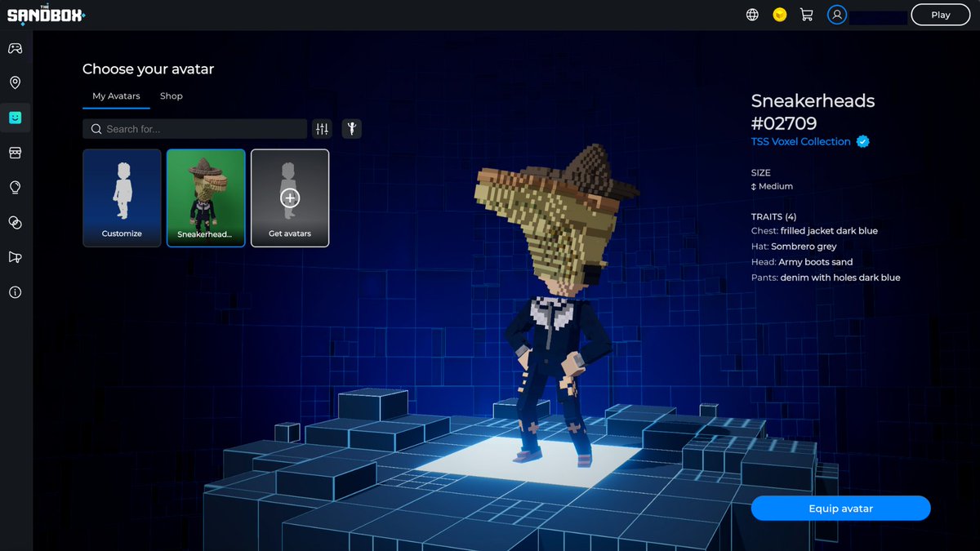The image size is (980, 551).
Task: Focus the Search for... field
Action: [x=195, y=128]
